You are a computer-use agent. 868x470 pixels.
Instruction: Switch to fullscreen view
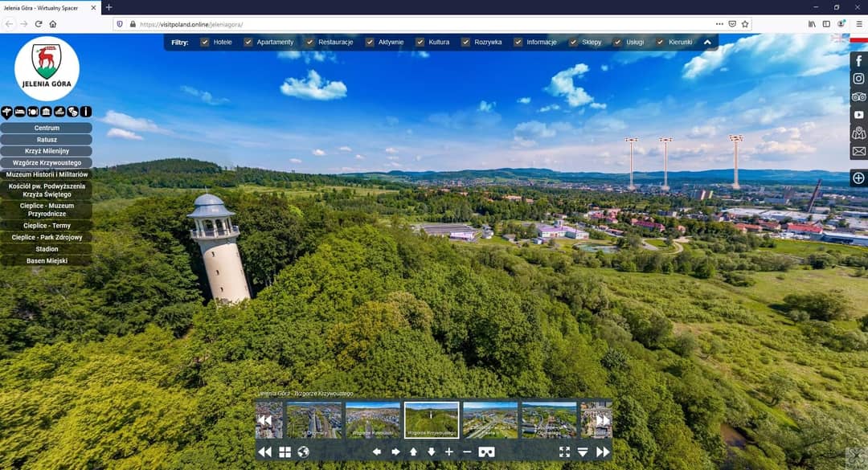pyautogui.click(x=564, y=452)
